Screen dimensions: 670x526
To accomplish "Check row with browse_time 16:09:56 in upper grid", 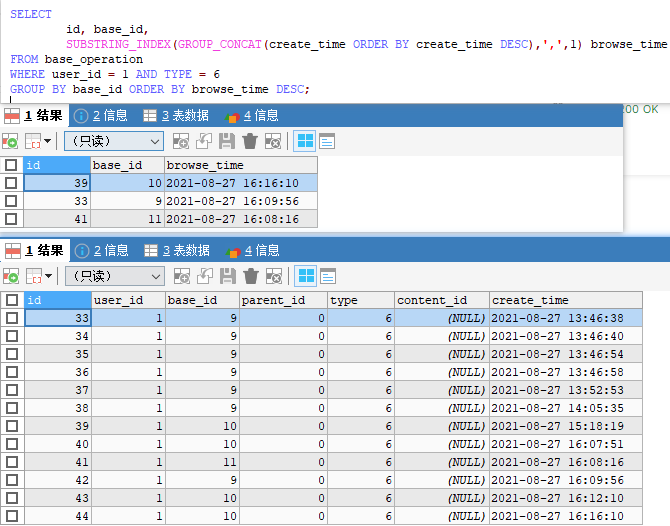I will tap(11, 201).
